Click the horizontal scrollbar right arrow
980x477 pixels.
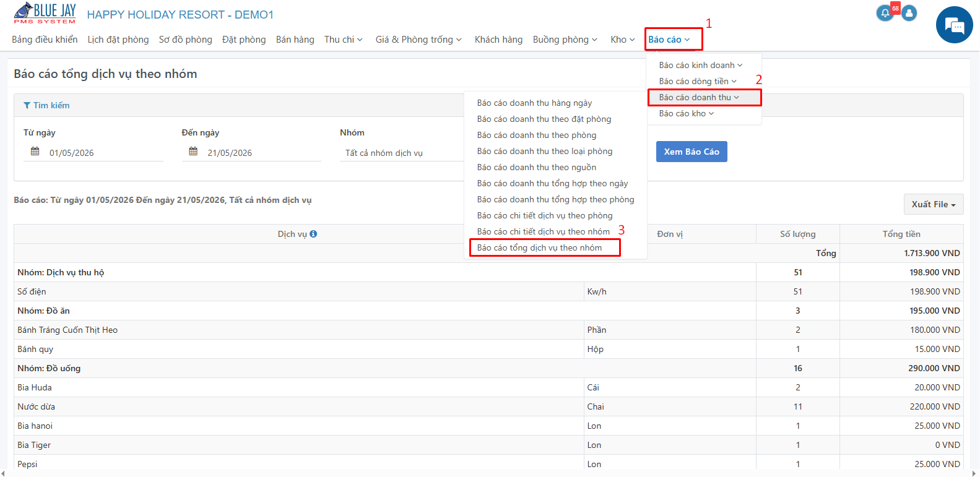[976, 473]
